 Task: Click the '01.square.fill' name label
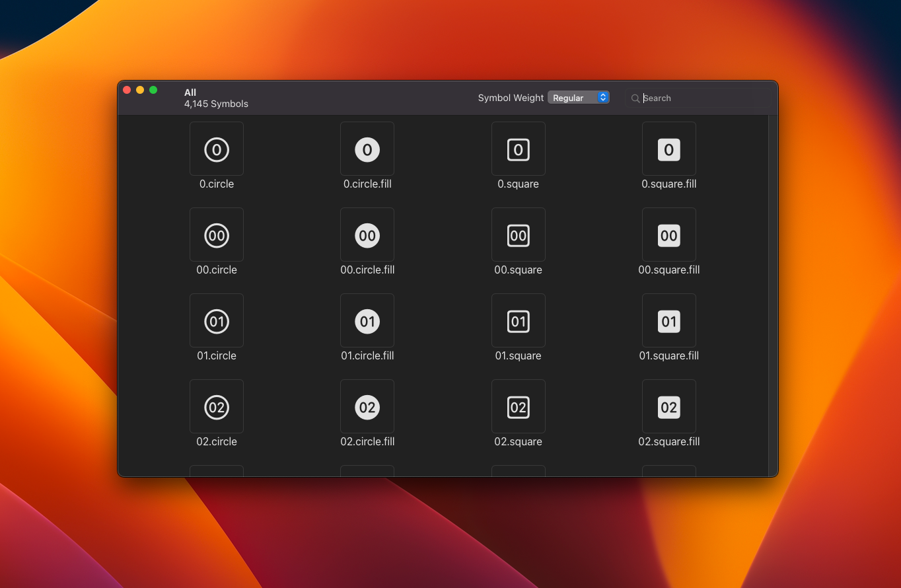tap(669, 356)
